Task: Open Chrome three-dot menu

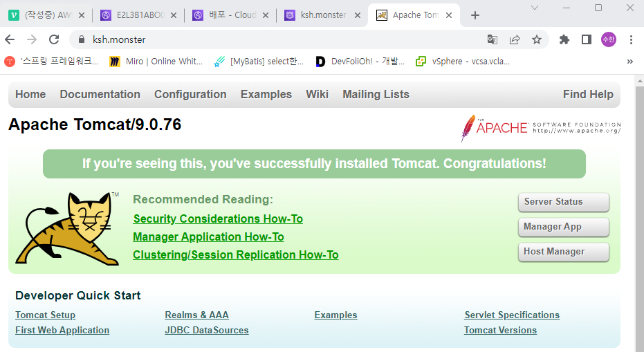Action: click(x=631, y=39)
